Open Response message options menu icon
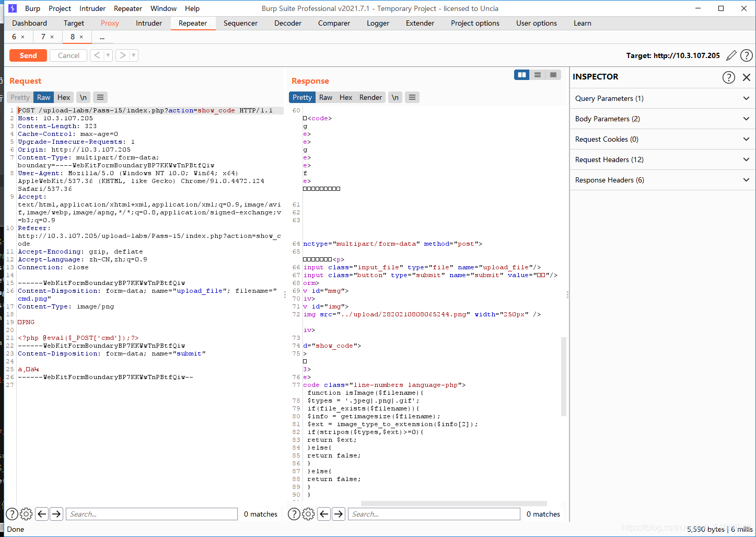 (x=412, y=97)
